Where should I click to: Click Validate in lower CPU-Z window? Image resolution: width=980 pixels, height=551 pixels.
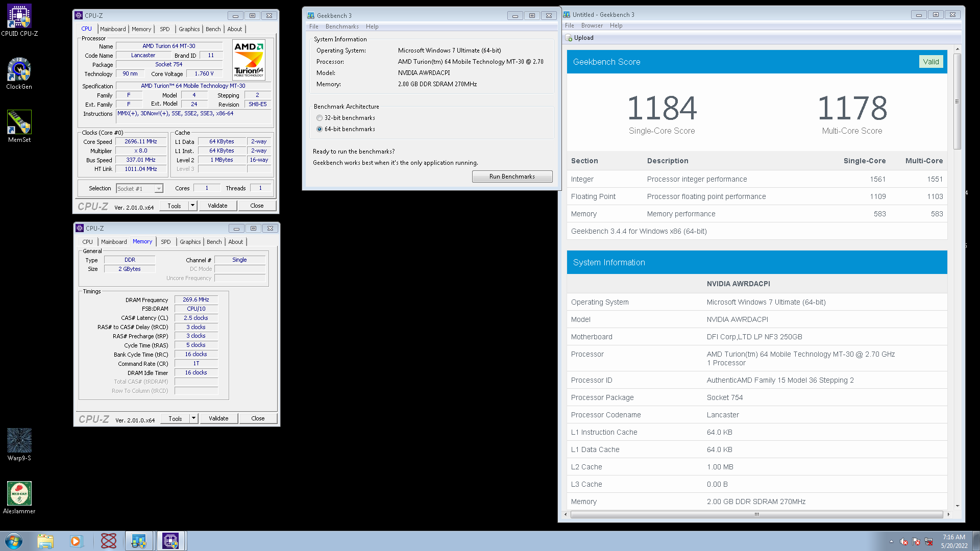pyautogui.click(x=218, y=418)
